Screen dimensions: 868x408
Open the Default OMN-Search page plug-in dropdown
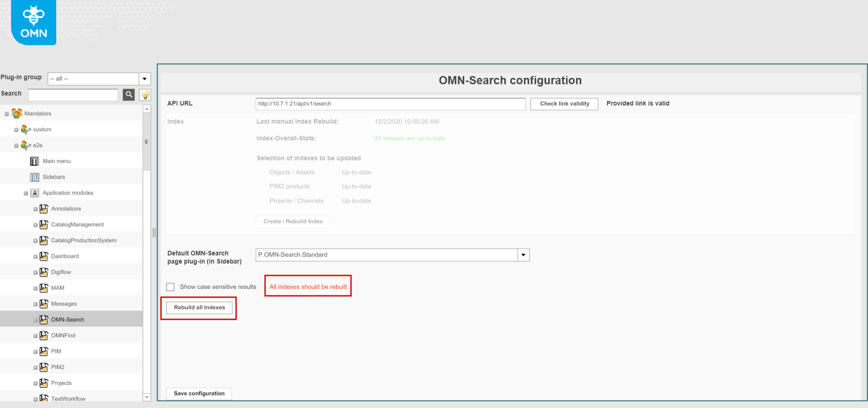(x=523, y=255)
